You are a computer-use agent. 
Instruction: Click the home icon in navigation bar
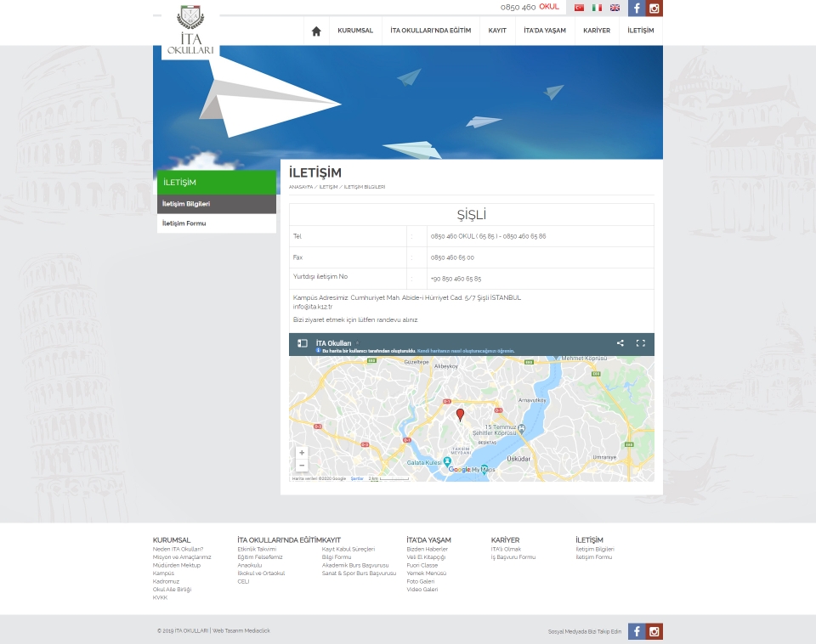(x=316, y=31)
